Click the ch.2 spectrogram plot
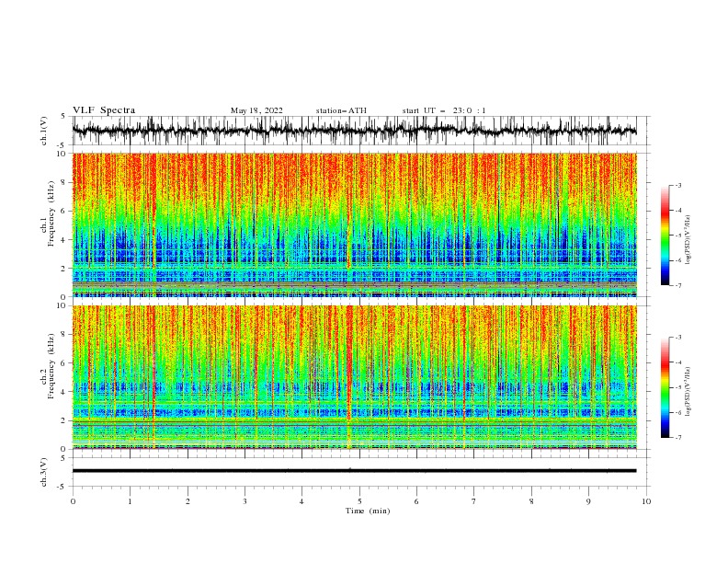This screenshot has height=563, width=728. 354,377
